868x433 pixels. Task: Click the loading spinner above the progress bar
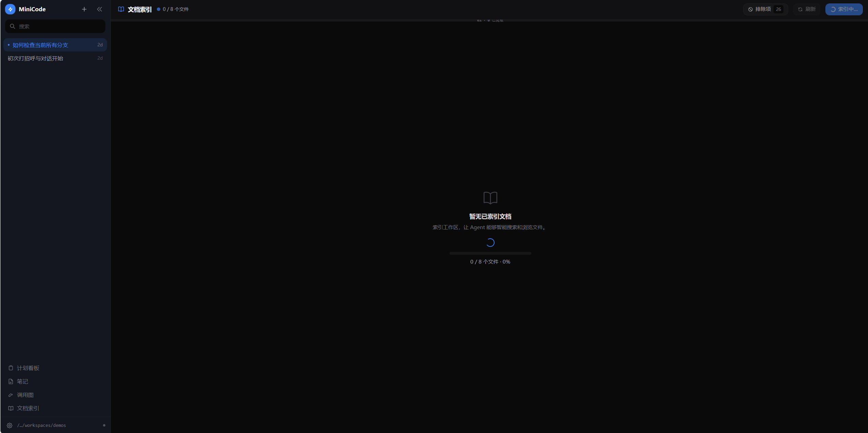pos(490,242)
